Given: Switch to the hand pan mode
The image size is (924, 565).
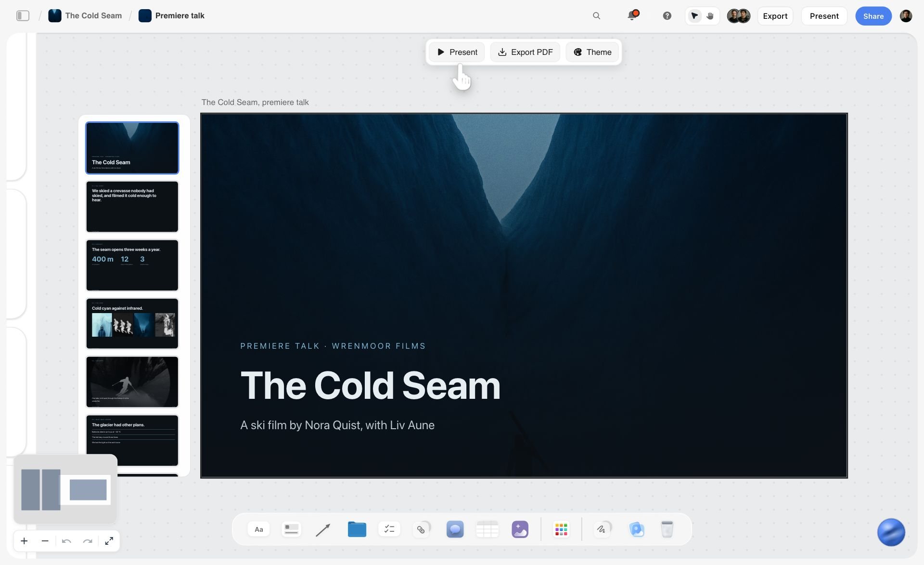Looking at the screenshot, I should coord(710,16).
